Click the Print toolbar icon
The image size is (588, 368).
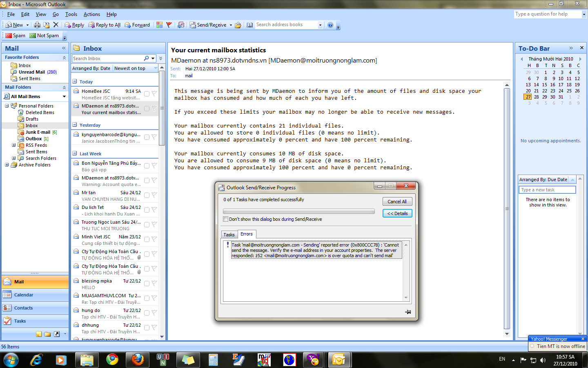tap(37, 25)
